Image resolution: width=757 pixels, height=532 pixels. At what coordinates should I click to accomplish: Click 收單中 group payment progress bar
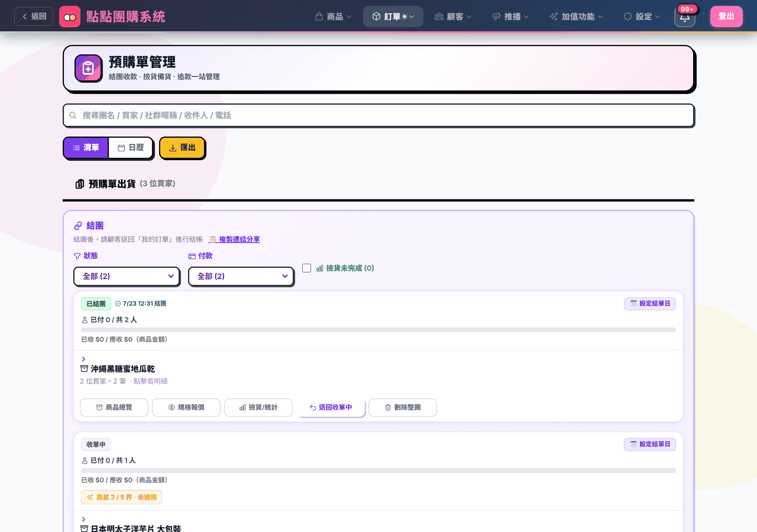click(378, 471)
